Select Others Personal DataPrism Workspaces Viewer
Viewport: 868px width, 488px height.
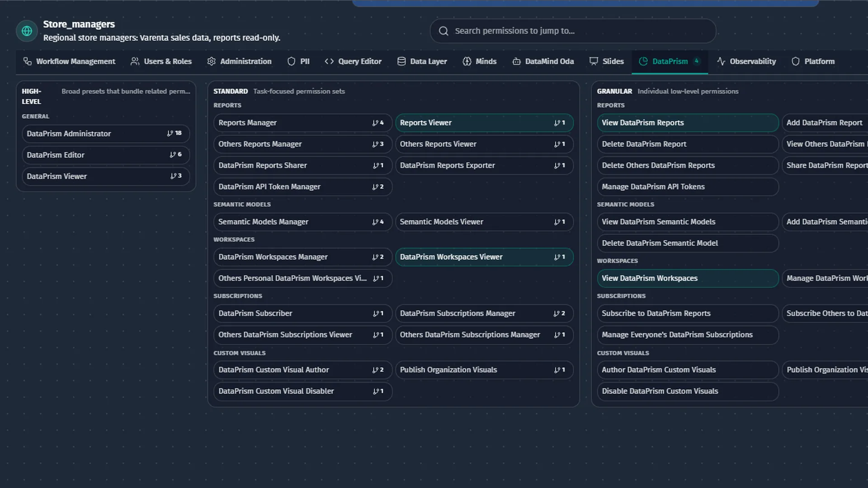(x=303, y=278)
